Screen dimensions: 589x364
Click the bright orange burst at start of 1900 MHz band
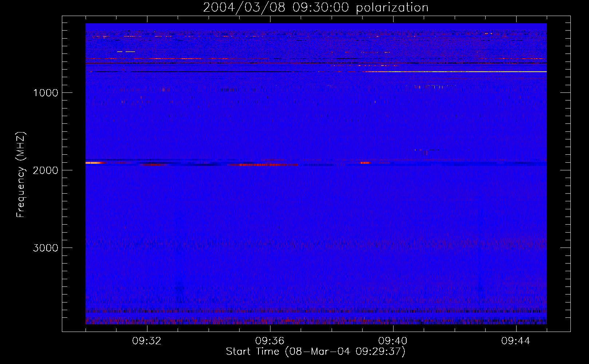click(94, 163)
